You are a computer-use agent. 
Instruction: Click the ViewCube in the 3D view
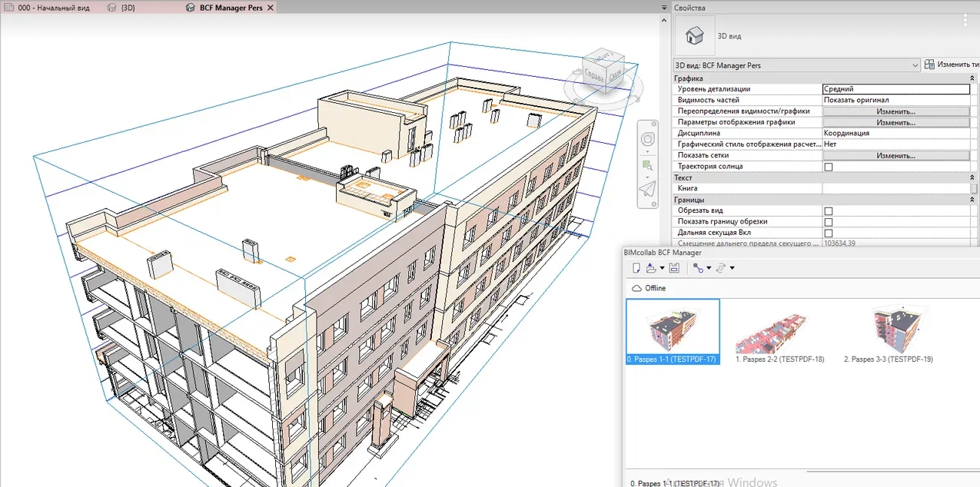[x=603, y=71]
